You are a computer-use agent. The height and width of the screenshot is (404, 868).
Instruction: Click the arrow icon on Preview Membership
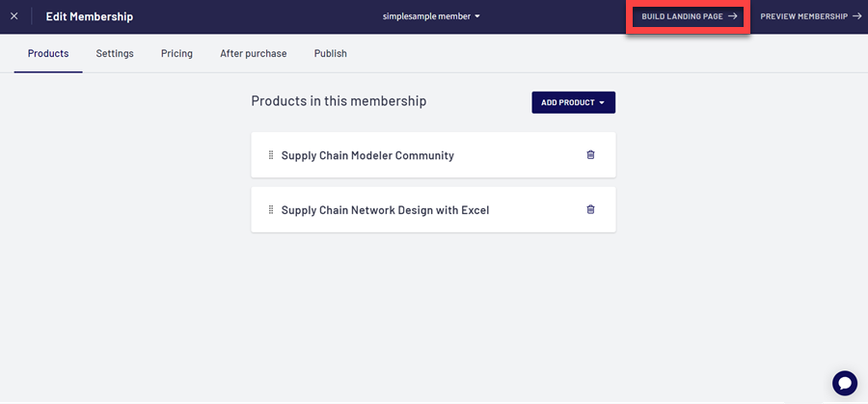pos(856,16)
